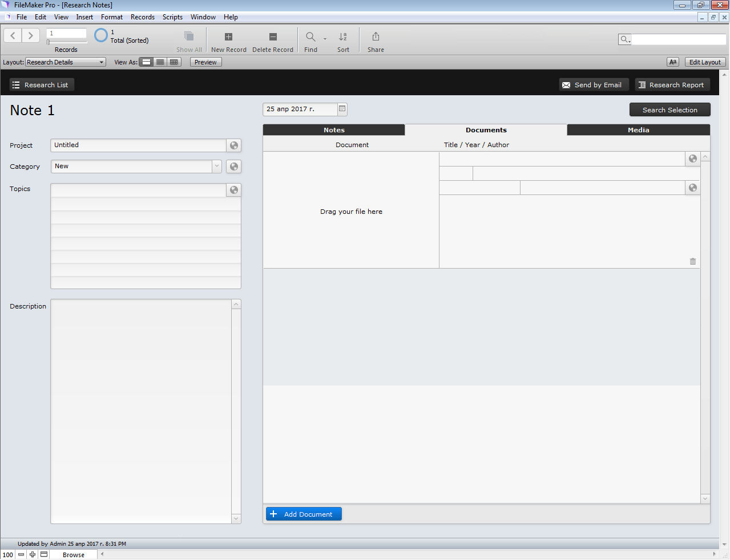Viewport: 730px width, 560px height.
Task: Click the Delete Record toolbar icon
Action: tap(273, 37)
